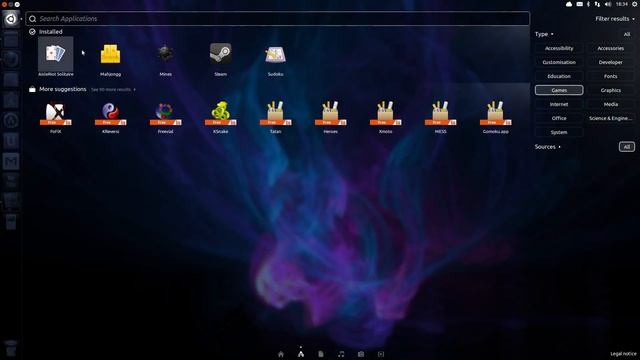640x360 pixels.
Task: Toggle the Internet type filter
Action: click(559, 104)
